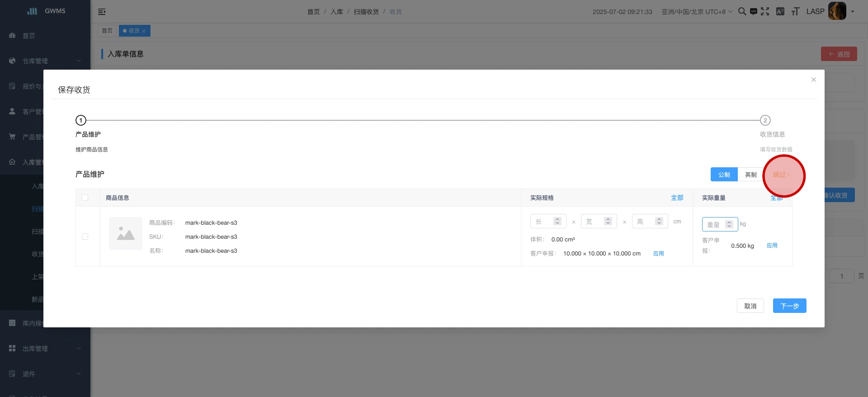Click the product image placeholder thumbnail
Screen dimensions: 868x397
(126, 233)
